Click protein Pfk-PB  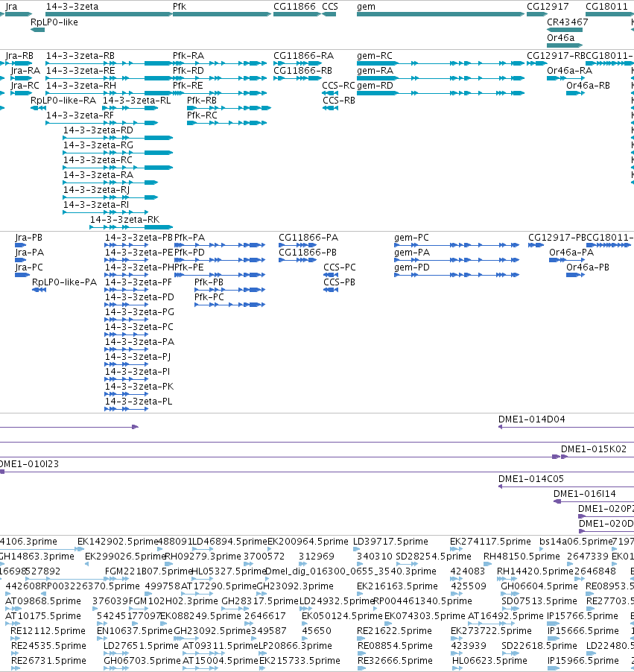point(209,282)
